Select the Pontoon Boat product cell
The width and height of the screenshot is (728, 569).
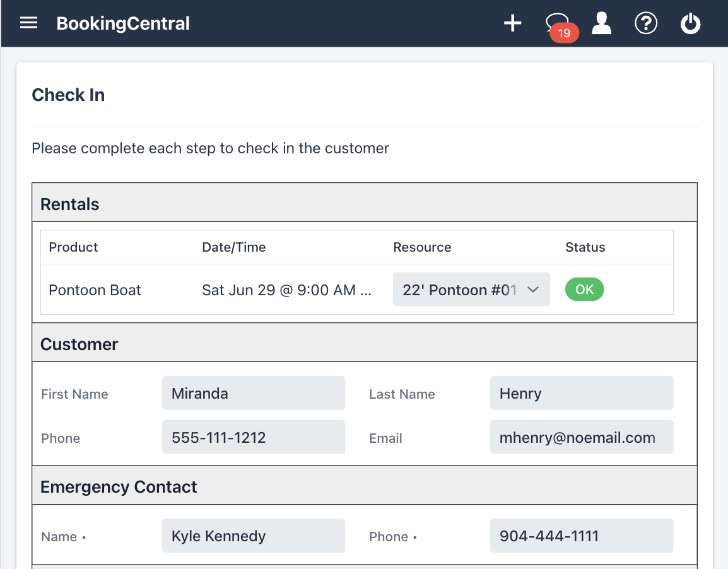[95, 290]
